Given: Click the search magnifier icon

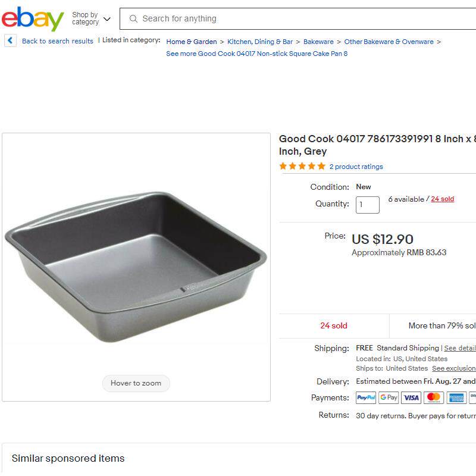Looking at the screenshot, I should (134, 19).
